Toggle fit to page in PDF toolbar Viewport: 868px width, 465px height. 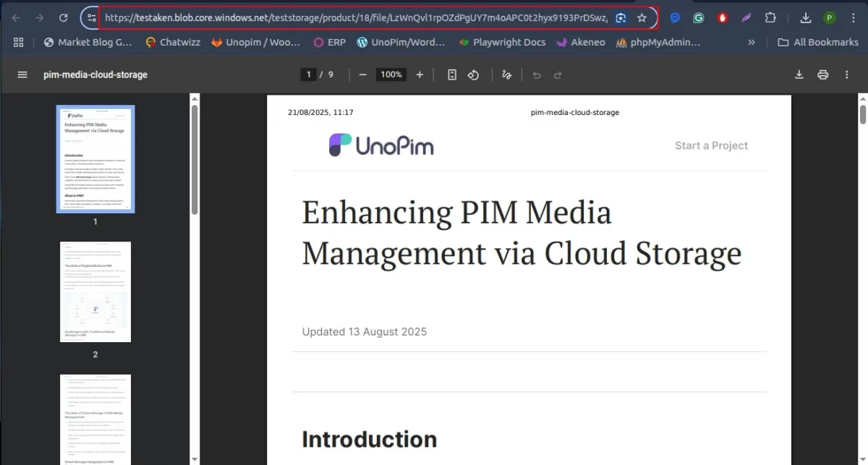pyautogui.click(x=452, y=74)
